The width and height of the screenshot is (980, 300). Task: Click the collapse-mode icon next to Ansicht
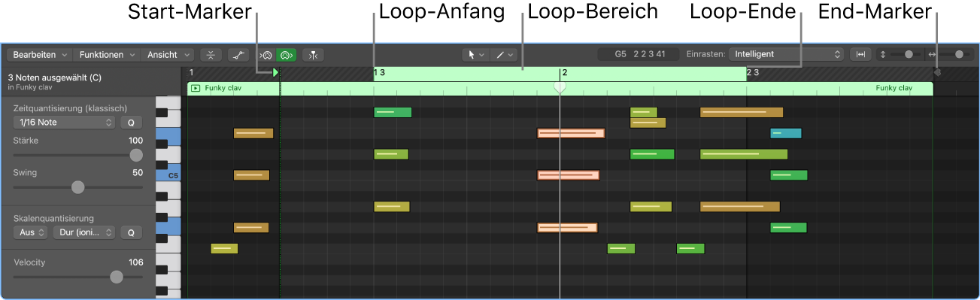(x=211, y=55)
